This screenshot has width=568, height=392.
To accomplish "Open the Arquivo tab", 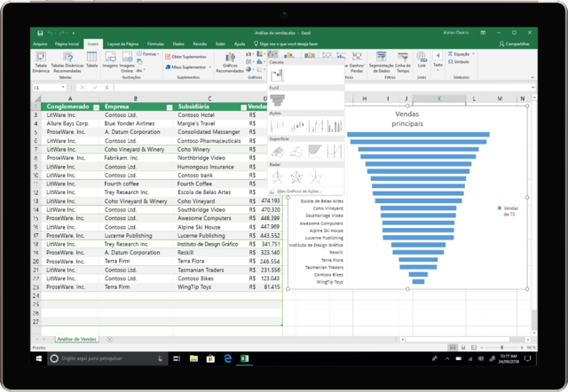I will (40, 43).
